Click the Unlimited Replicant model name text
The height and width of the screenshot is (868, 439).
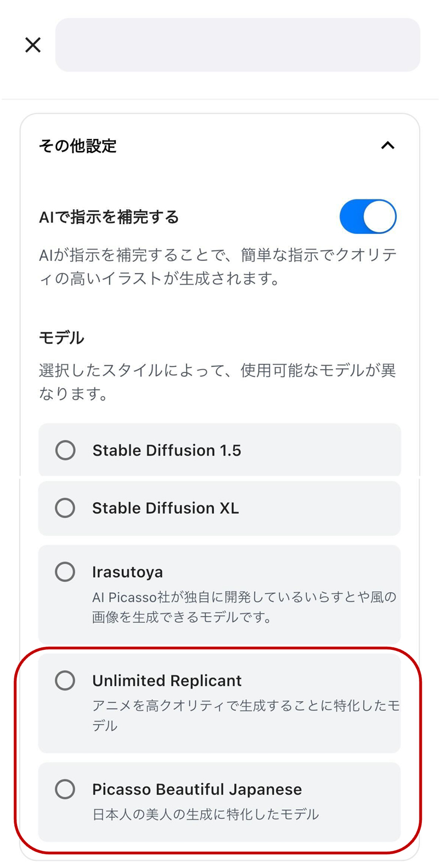click(x=167, y=681)
